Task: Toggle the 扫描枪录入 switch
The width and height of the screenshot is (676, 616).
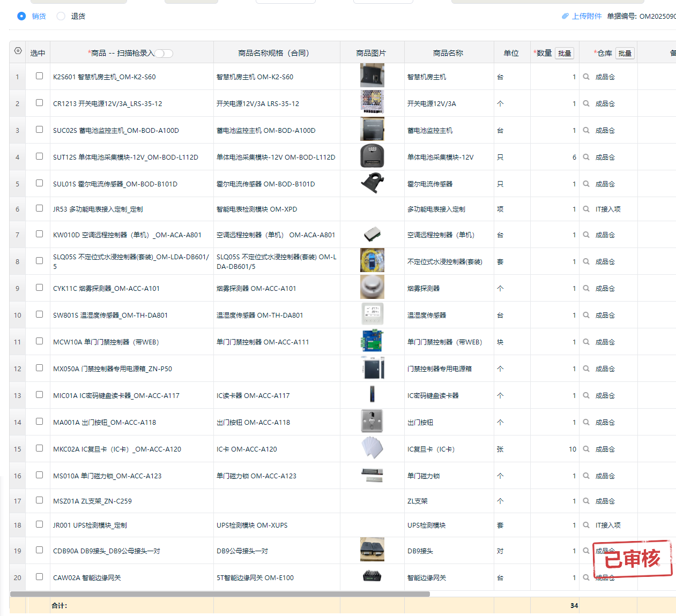Action: pyautogui.click(x=164, y=53)
